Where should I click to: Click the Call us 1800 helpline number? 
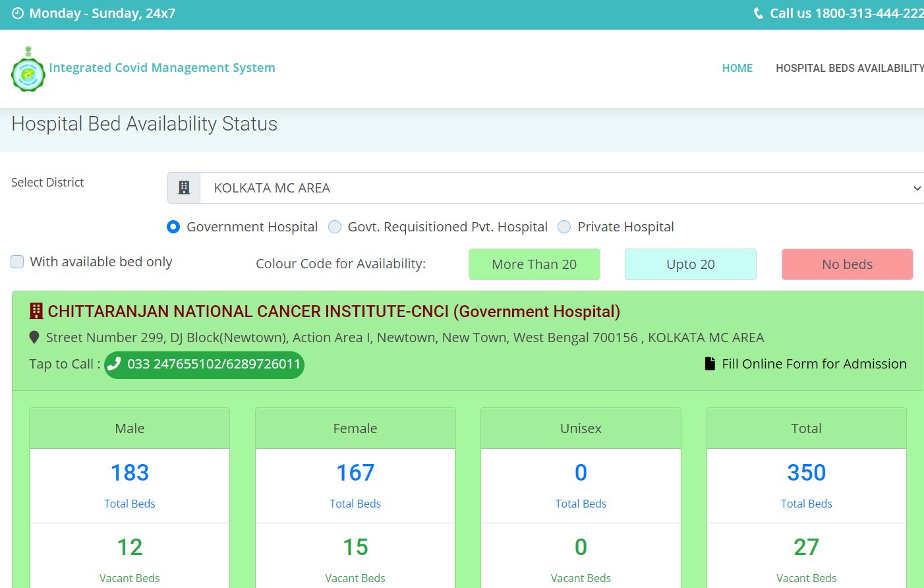pyautogui.click(x=847, y=13)
